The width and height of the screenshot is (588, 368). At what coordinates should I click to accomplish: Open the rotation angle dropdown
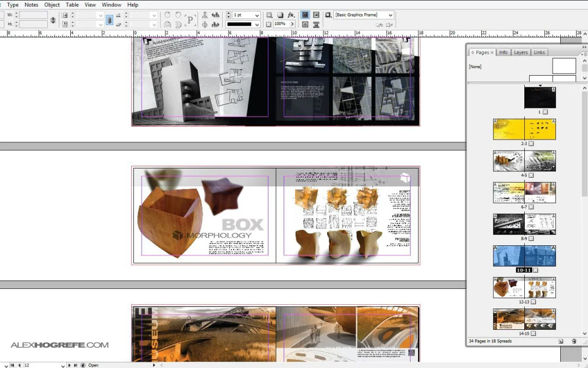coord(154,15)
